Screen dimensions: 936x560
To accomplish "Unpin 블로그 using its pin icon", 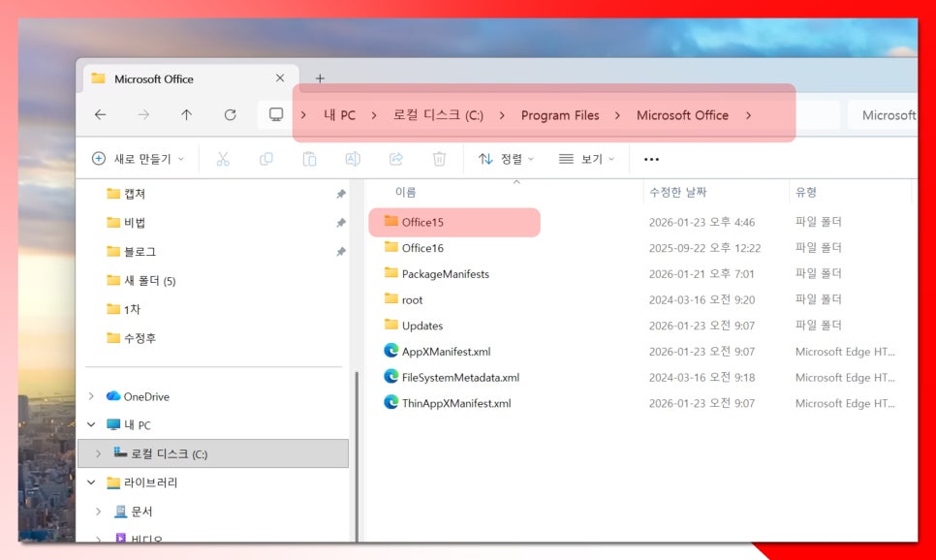I will [x=341, y=252].
